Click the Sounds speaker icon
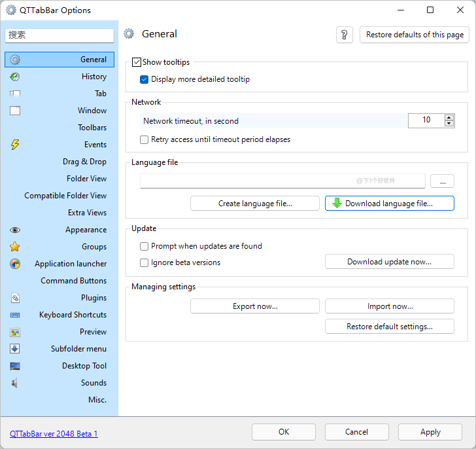This screenshot has height=449, width=476. pos(14,383)
